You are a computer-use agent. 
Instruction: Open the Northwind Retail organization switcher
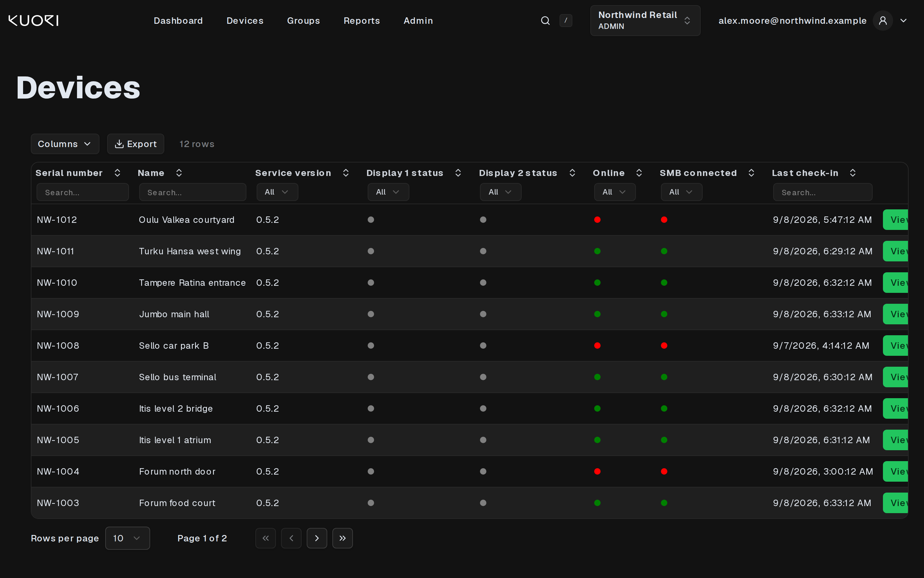tap(645, 21)
